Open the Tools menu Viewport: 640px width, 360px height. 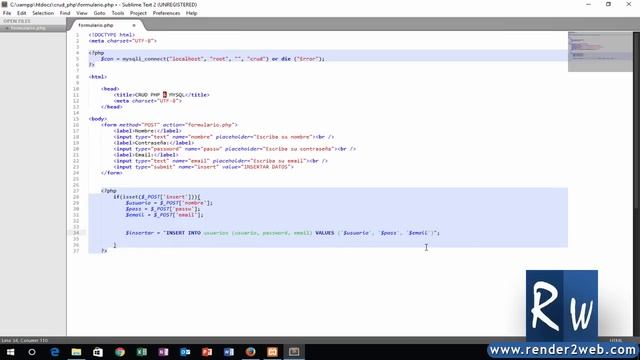pos(118,13)
